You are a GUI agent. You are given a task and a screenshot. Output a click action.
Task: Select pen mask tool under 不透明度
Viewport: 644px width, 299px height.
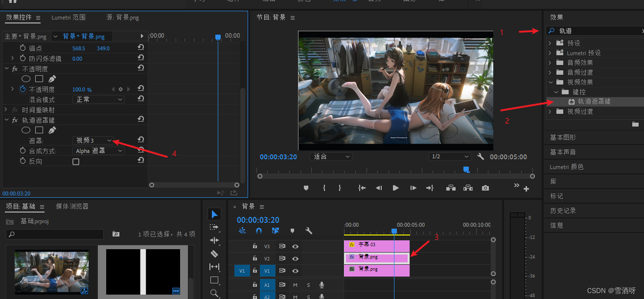point(52,79)
